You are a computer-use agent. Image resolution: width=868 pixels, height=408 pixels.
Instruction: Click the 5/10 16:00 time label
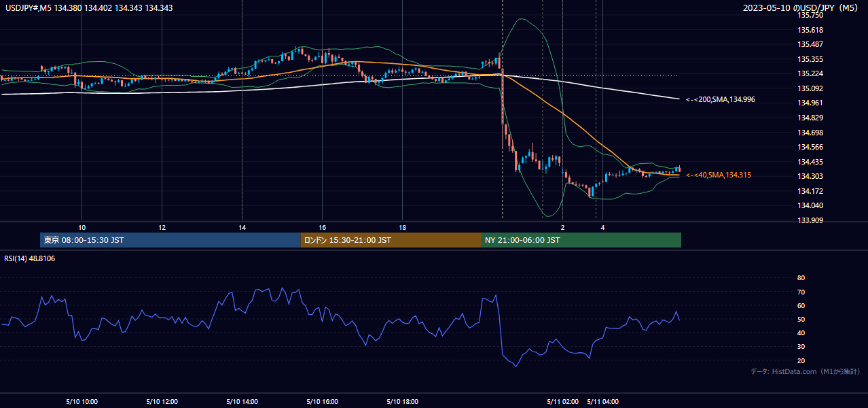(x=322, y=402)
